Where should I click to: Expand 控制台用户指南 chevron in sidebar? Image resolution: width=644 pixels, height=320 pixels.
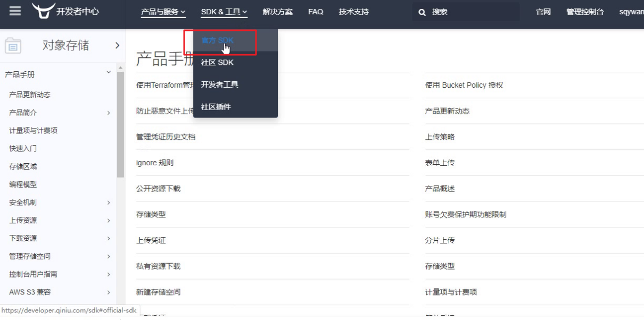[x=109, y=274]
